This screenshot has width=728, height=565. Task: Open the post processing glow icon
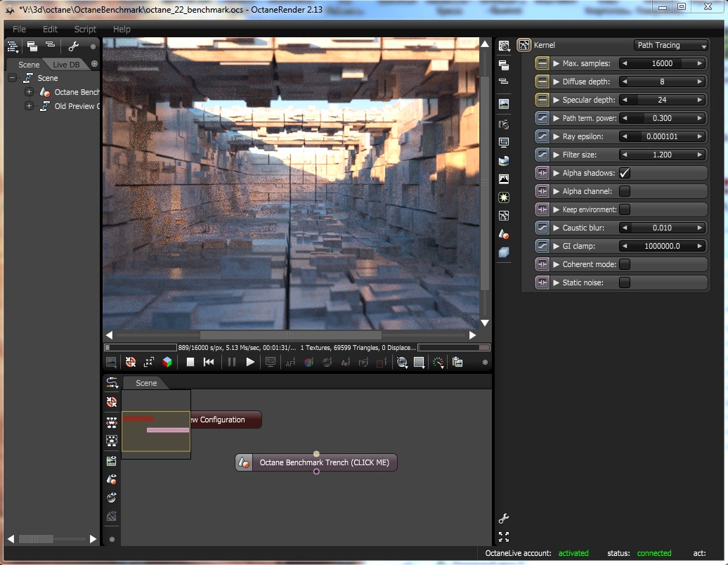(504, 197)
